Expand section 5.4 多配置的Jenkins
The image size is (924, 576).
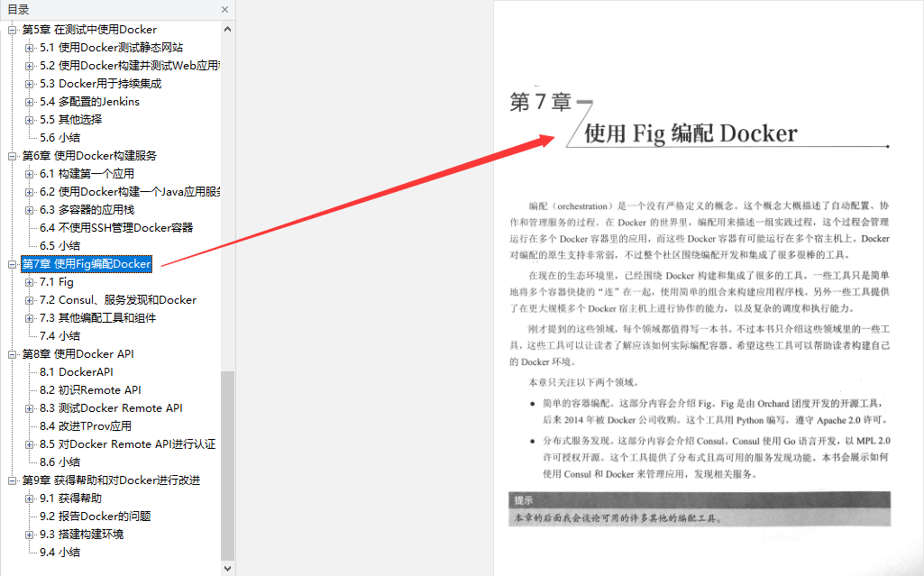click(x=29, y=102)
